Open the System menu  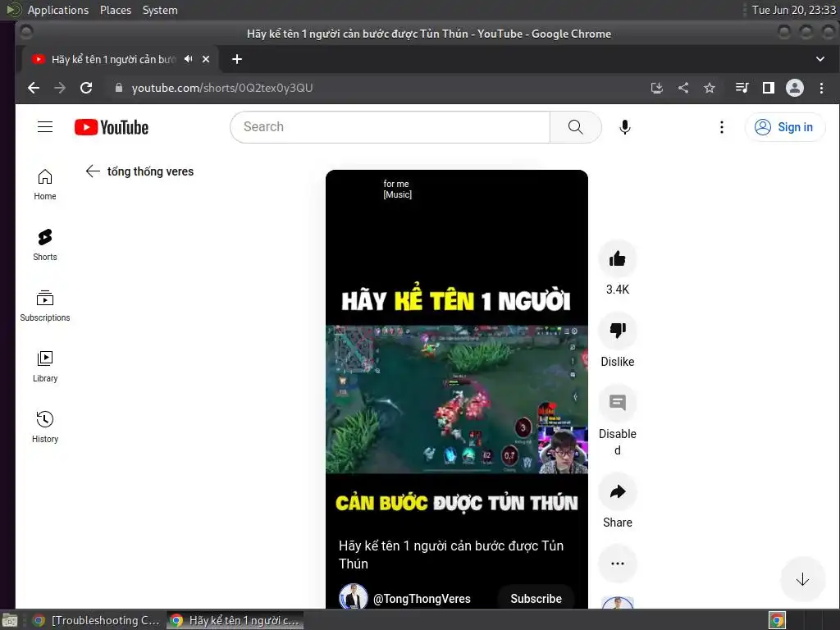[160, 10]
